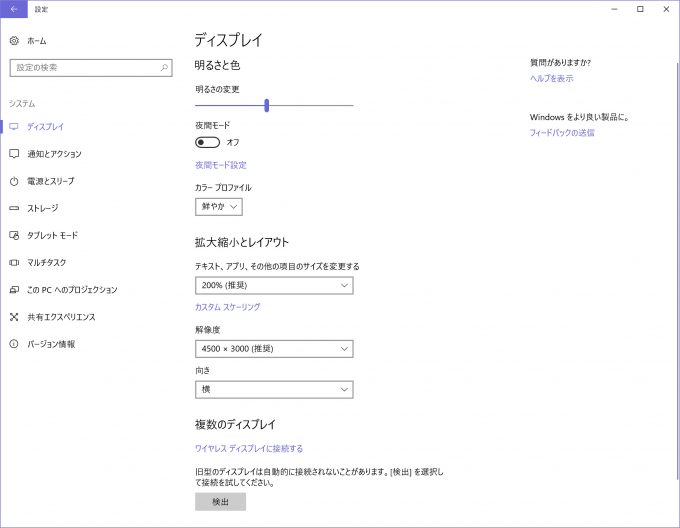This screenshot has height=528, width=680.
Task: Click the この PC へのプロジェクション icon
Action: [14, 290]
